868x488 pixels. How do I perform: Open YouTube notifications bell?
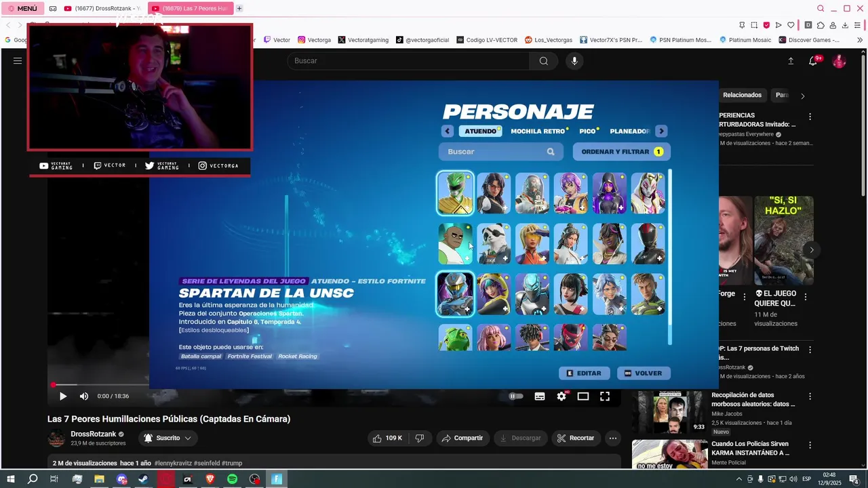[813, 61]
